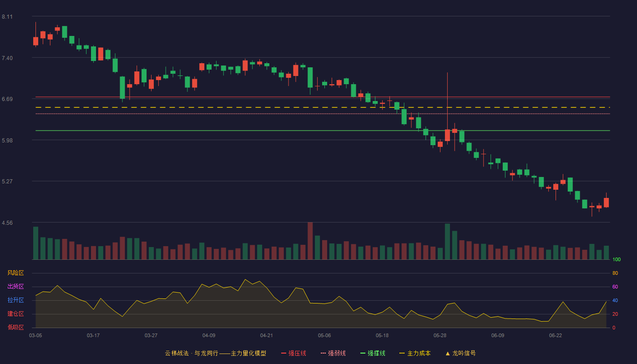
Task: Click the 04-21 date axis label
Action: pos(267,335)
